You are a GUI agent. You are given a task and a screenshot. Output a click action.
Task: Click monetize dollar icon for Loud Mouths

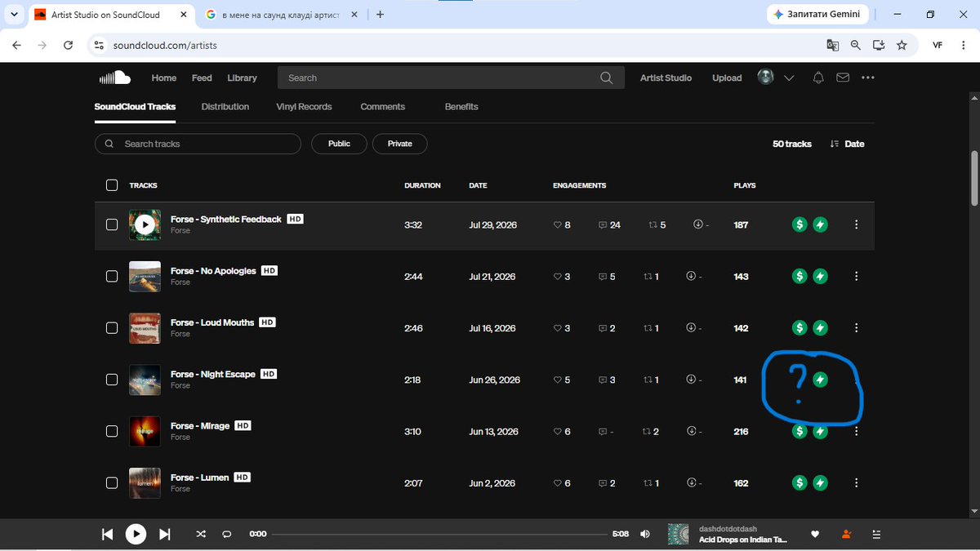[x=800, y=328]
